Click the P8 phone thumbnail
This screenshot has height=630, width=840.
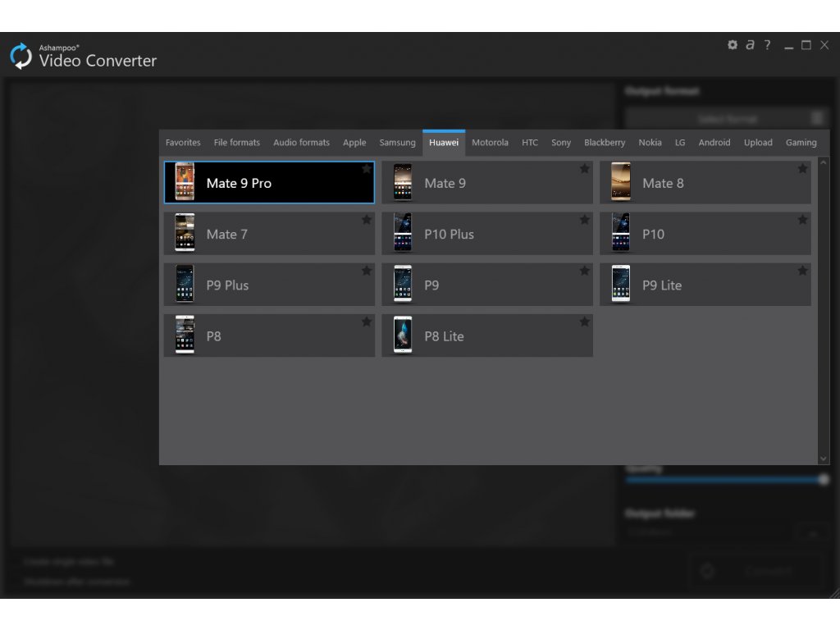pos(185,335)
